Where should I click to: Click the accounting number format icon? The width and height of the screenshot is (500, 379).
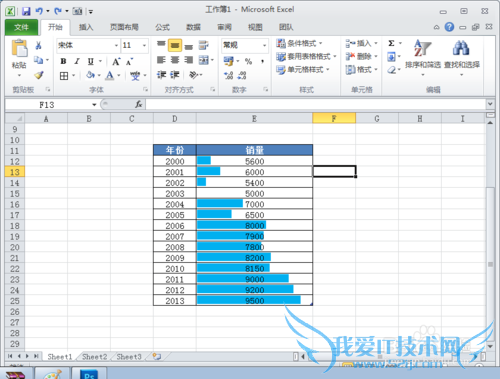click(228, 61)
